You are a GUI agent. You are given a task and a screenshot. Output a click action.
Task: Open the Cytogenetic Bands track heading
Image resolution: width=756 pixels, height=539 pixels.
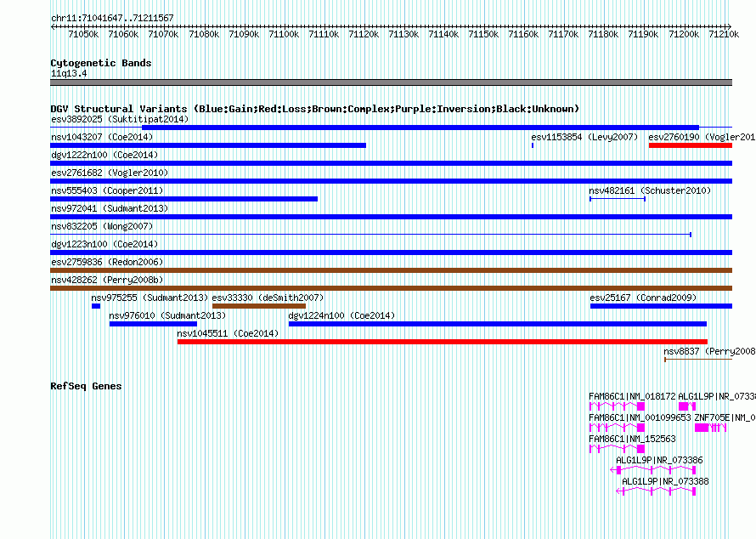101,63
